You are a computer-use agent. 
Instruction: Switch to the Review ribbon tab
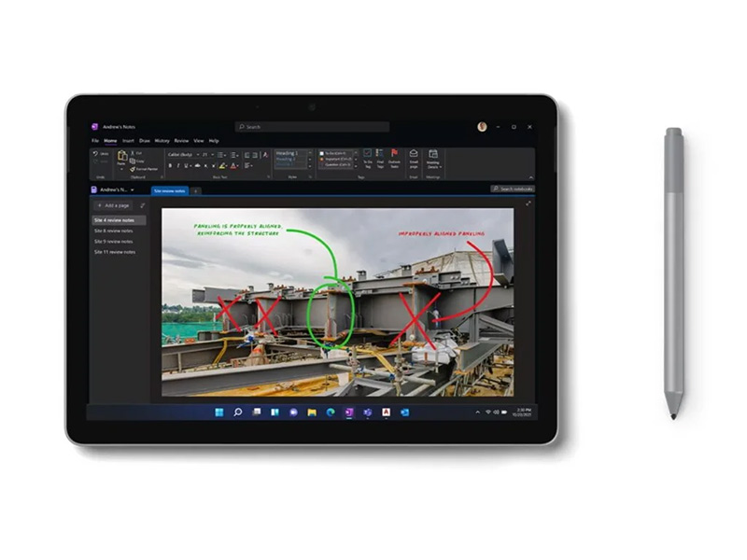181,141
